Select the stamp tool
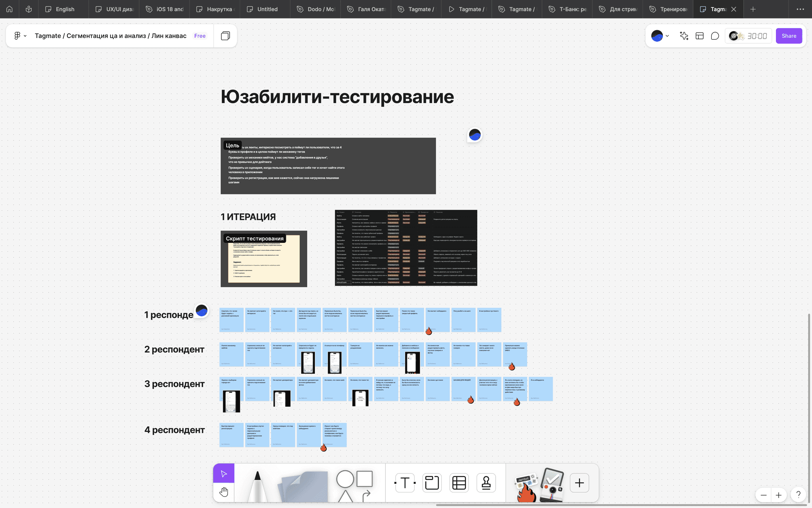The height and width of the screenshot is (508, 812). (x=486, y=483)
